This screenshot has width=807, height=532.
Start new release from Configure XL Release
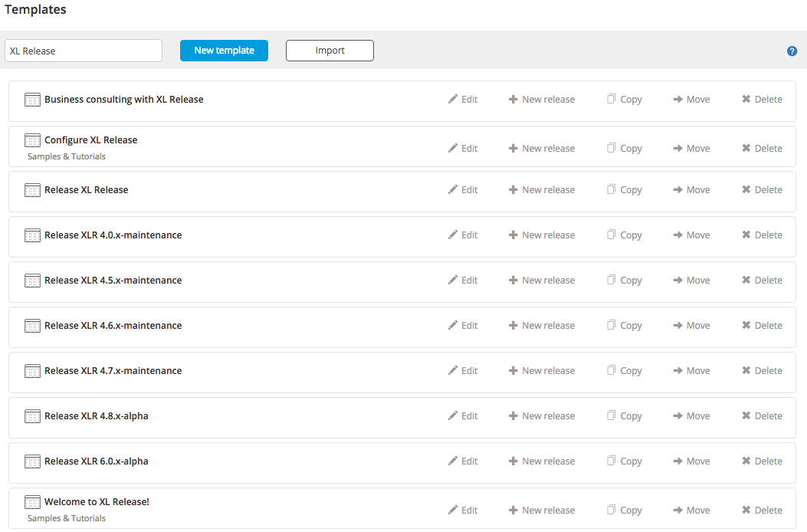542,148
